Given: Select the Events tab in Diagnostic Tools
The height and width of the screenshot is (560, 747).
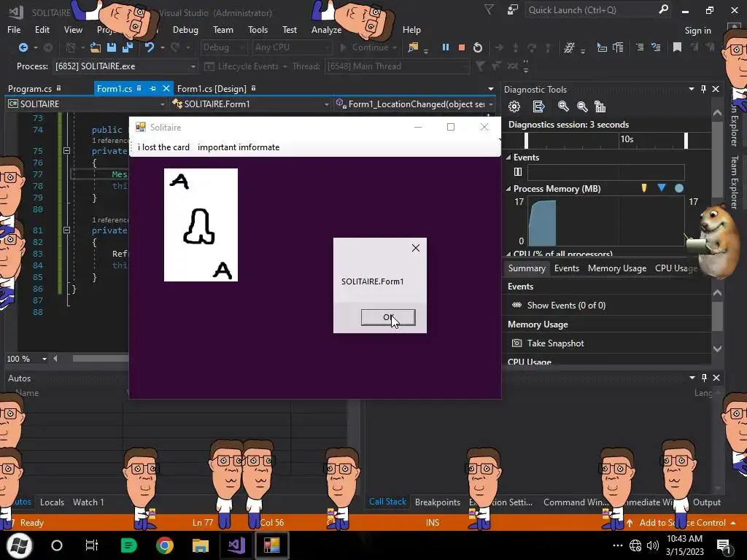Looking at the screenshot, I should (x=566, y=268).
